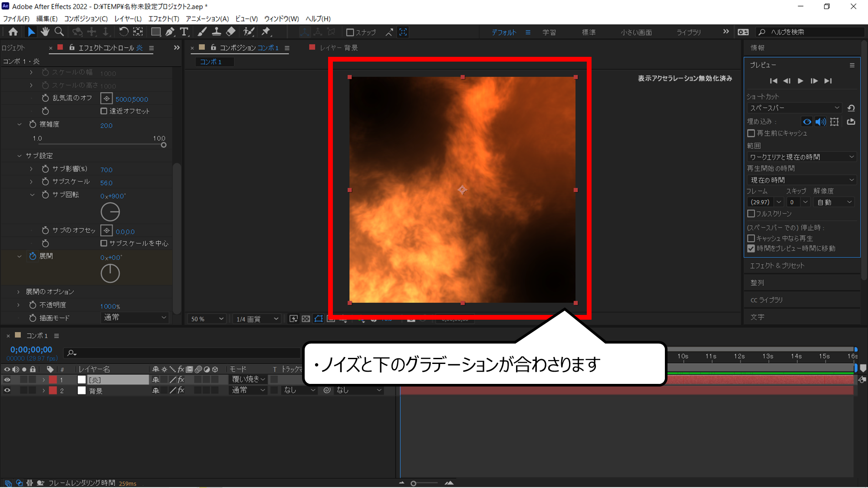The width and height of the screenshot is (868, 488).
Task: Select the Clone Stamp tool
Action: pyautogui.click(x=216, y=32)
